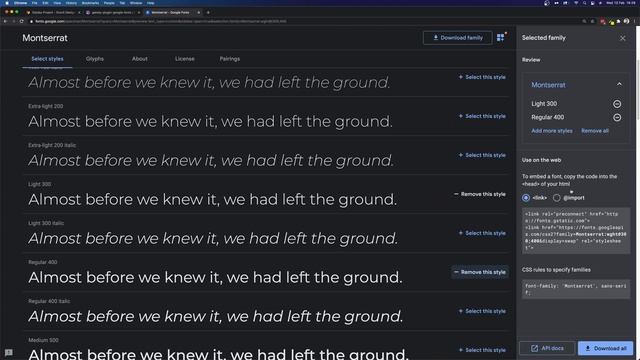Click the Download family button
This screenshot has height=360, width=640.
(458, 38)
